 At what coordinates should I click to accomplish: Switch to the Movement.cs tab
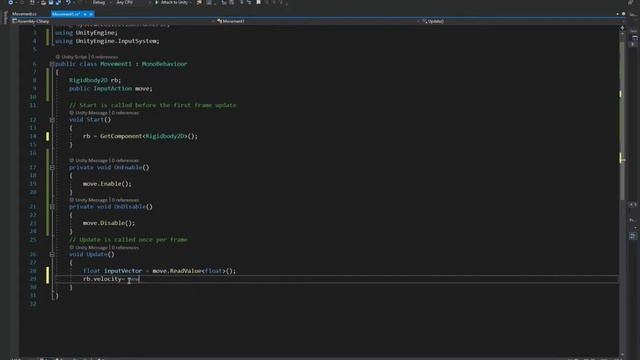[x=24, y=14]
